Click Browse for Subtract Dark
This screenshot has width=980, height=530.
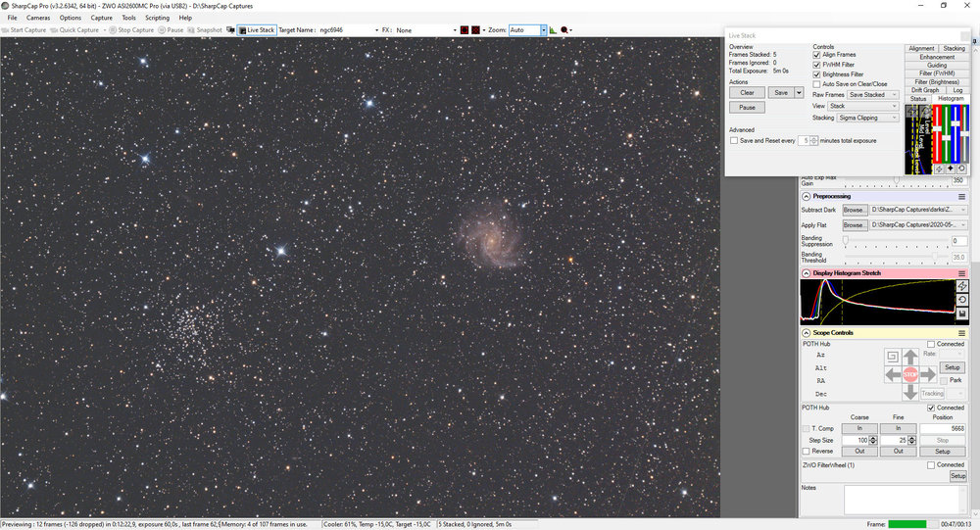(855, 210)
